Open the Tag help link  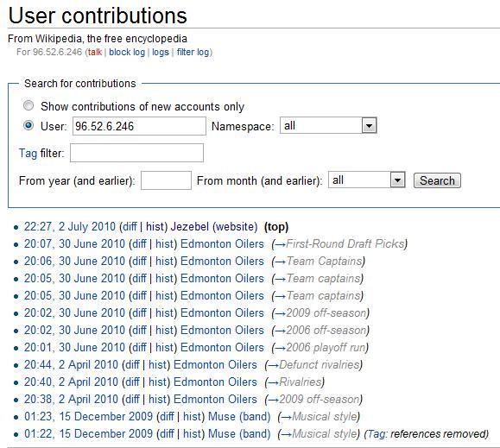[28, 154]
